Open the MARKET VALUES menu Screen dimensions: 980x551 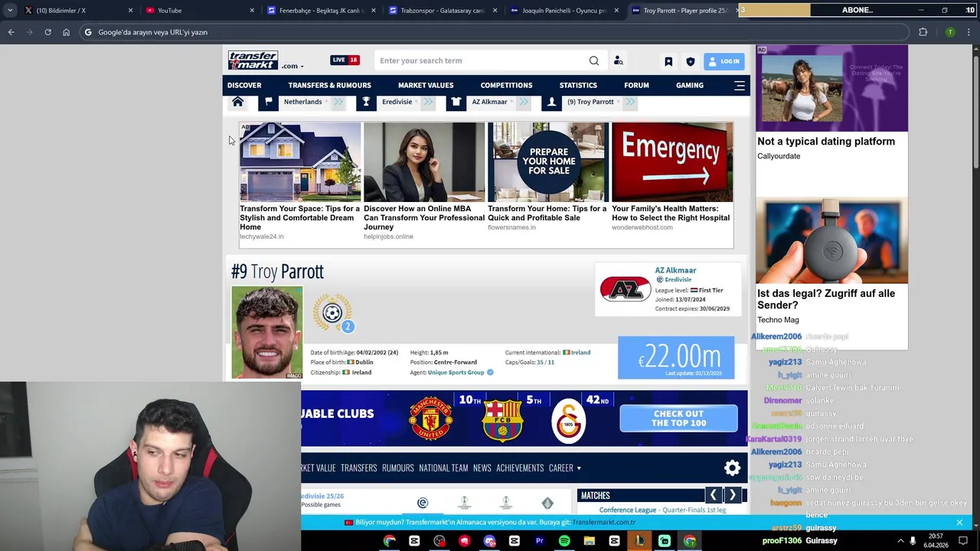click(426, 85)
